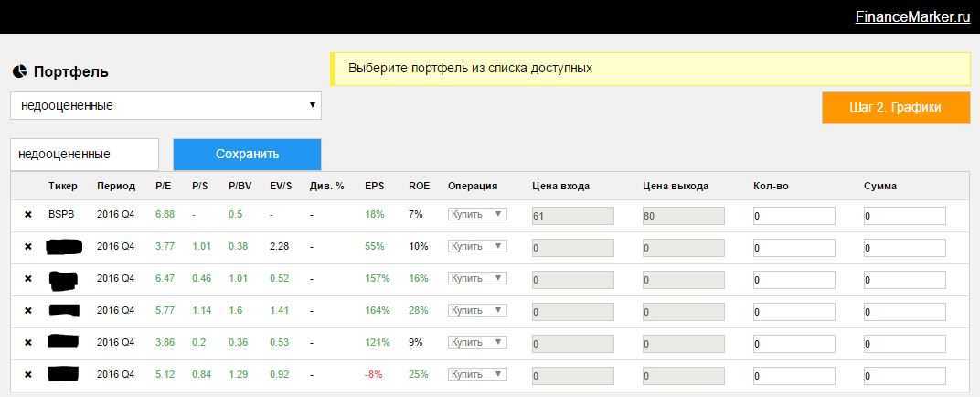Click the portfolio name field with недооцененные
Screen dimensions: 980x397
coord(84,154)
